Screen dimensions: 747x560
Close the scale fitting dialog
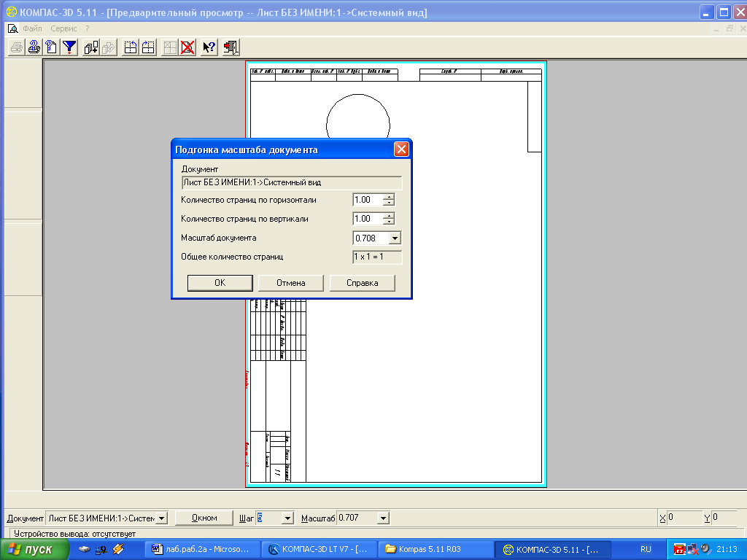coord(402,149)
